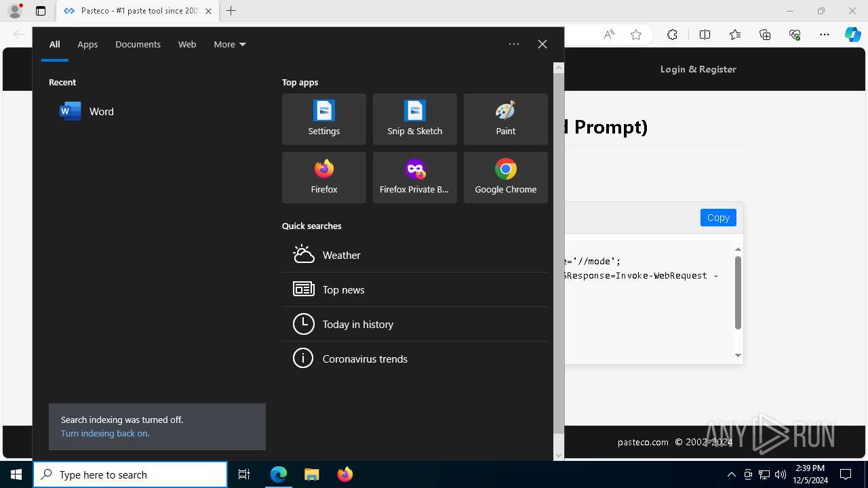Open Edge Favorites list icon
Screen dimensions: 868x488
[735, 35]
